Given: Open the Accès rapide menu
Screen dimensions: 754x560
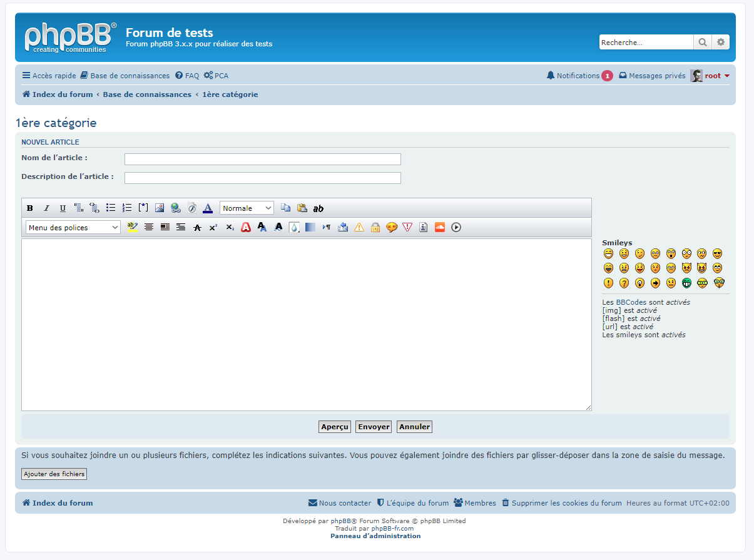Looking at the screenshot, I should 49,76.
